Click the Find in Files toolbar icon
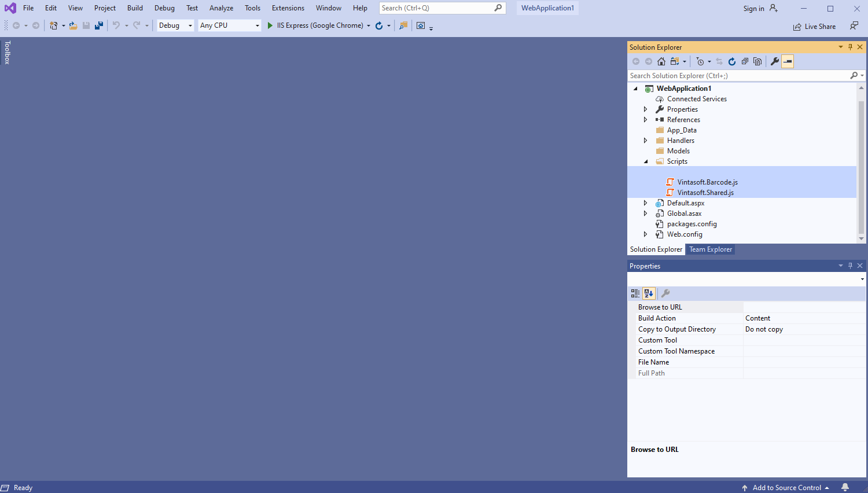The height and width of the screenshot is (493, 868). (x=403, y=25)
